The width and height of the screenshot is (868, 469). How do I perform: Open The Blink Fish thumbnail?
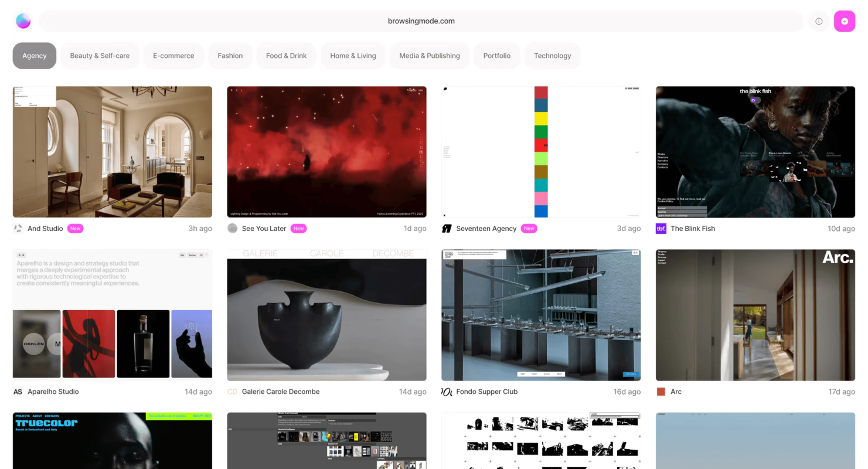(755, 152)
